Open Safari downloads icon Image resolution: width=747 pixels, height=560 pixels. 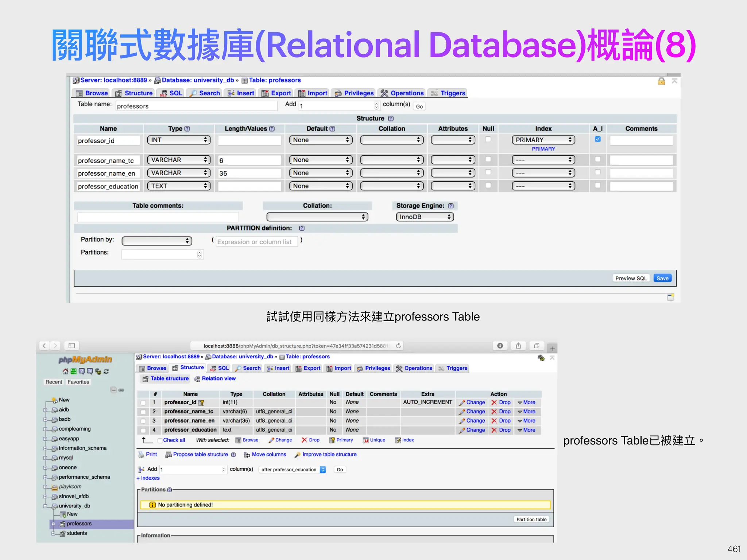click(500, 346)
